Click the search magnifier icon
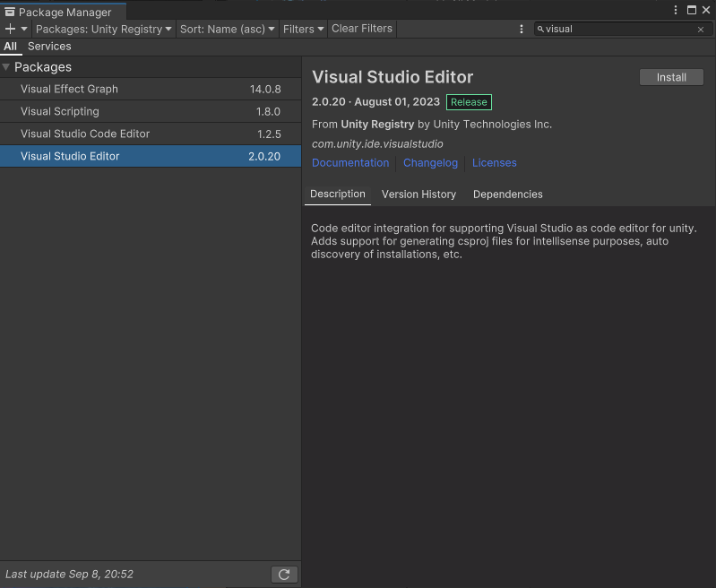Image resolution: width=716 pixels, height=588 pixels. [540, 29]
